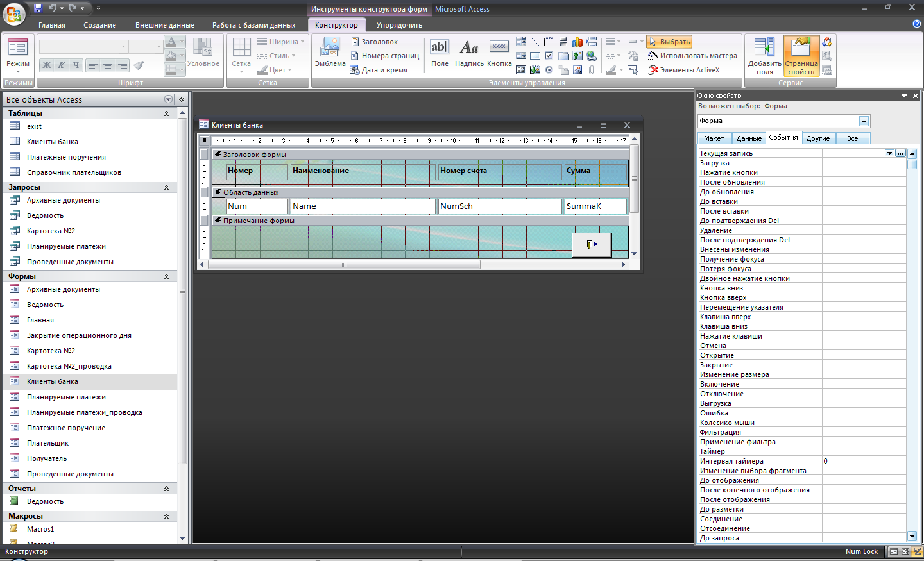Toggle bold Ж formatting
The image size is (924, 561).
(47, 65)
